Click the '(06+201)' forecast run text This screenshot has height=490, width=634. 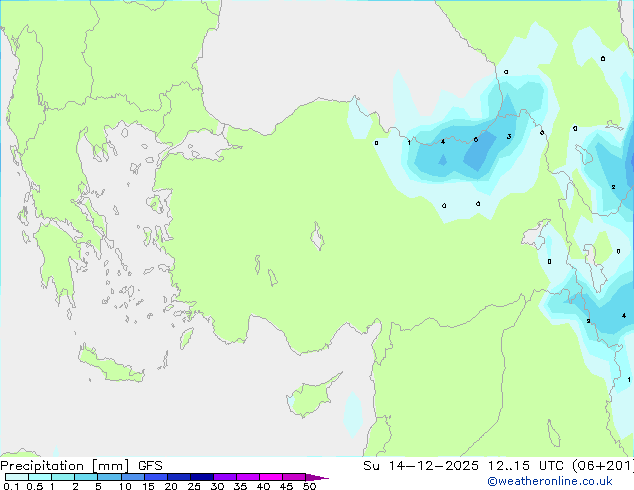click(603, 466)
